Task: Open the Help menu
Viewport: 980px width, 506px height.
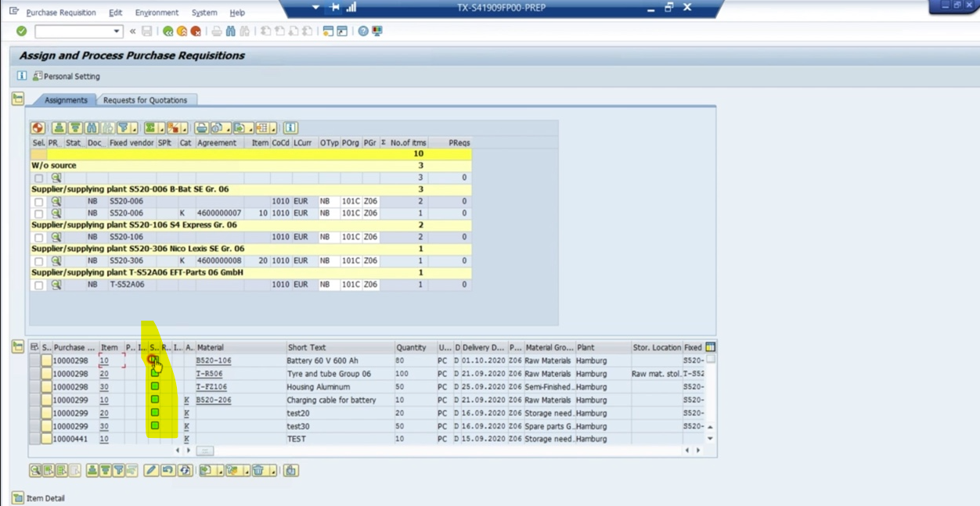Action: tap(237, 13)
